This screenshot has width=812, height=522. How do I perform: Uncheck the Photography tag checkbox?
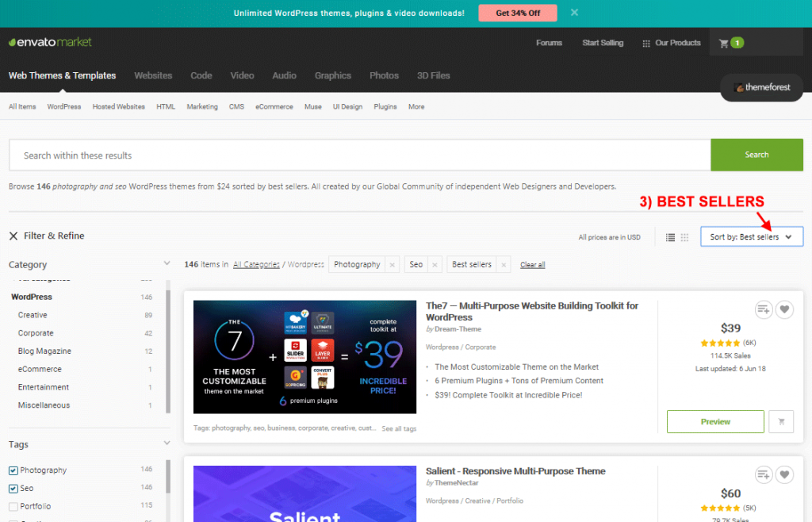point(13,470)
